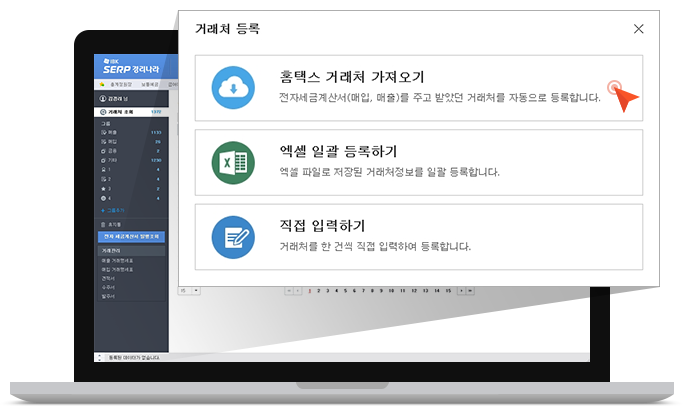Choose 엑셀 일괄 등록하기 option
Screen dimensions: 684x416
tap(340, 152)
